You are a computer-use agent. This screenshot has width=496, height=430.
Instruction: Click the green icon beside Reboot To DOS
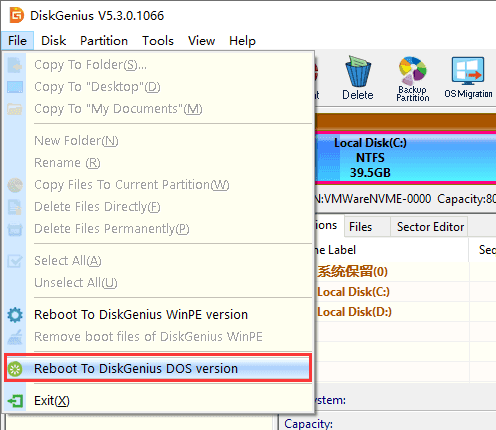[x=15, y=369]
